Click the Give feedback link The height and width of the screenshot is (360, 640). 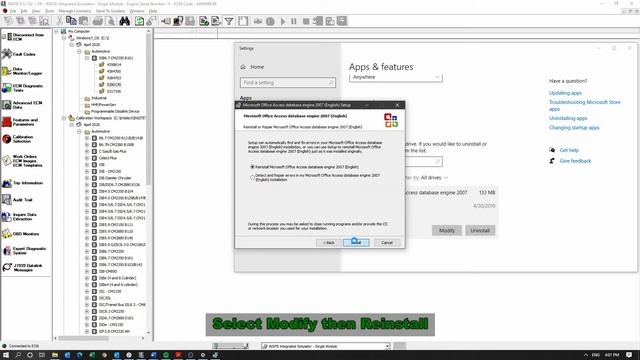tap(576, 161)
